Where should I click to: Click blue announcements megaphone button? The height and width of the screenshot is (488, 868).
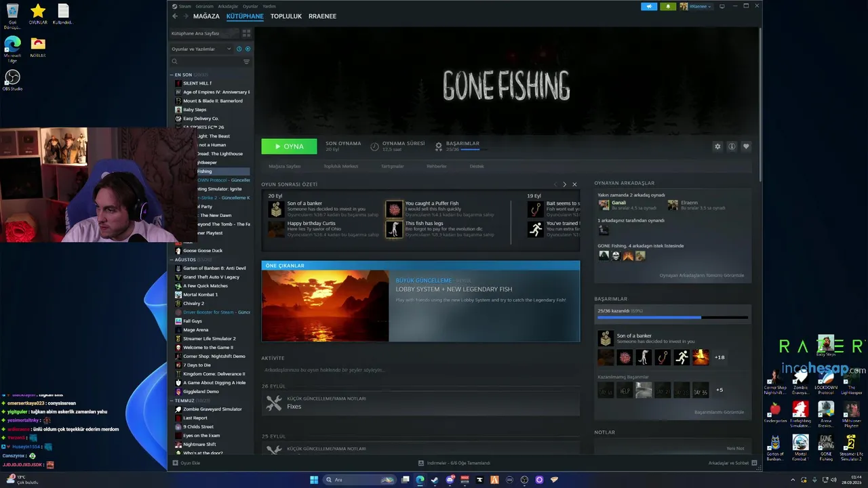649,6
